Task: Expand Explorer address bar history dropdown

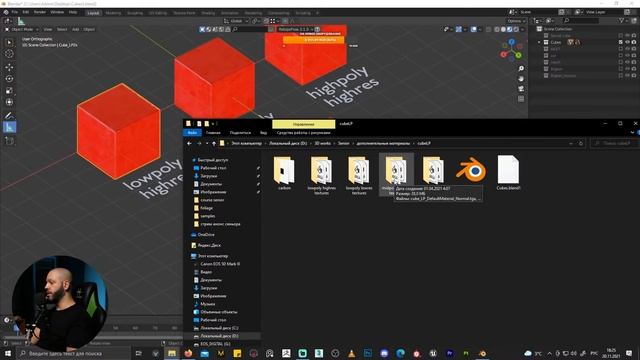Action: [x=571, y=143]
